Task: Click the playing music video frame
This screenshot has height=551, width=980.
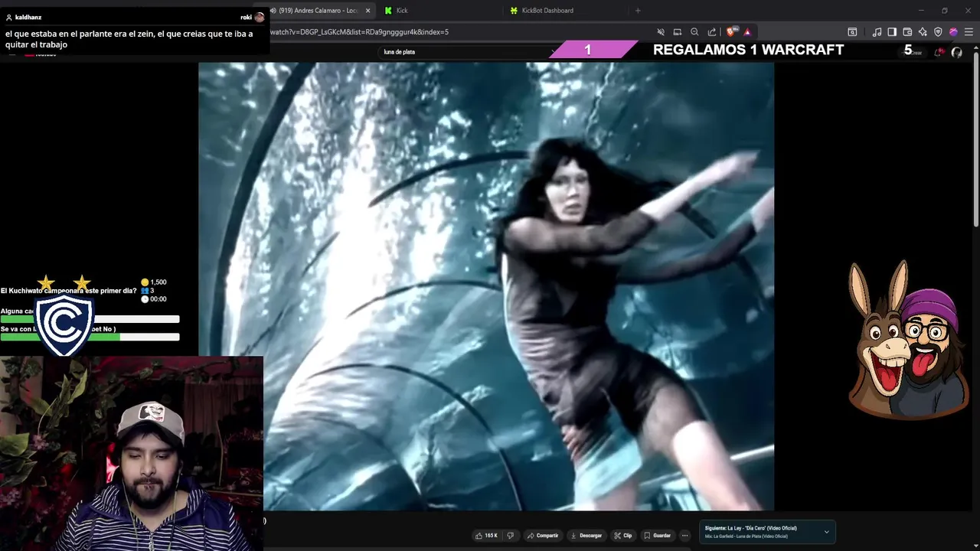Action: pyautogui.click(x=486, y=286)
